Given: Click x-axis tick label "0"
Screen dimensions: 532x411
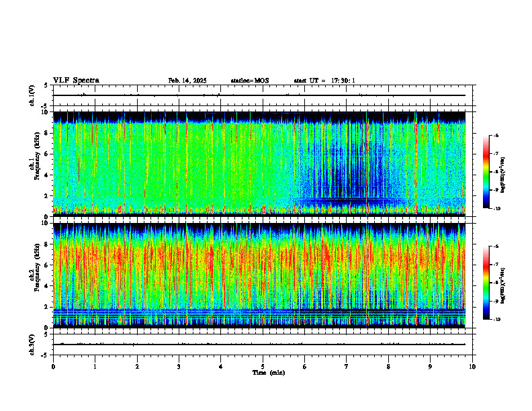Looking at the screenshot, I should (x=53, y=367).
